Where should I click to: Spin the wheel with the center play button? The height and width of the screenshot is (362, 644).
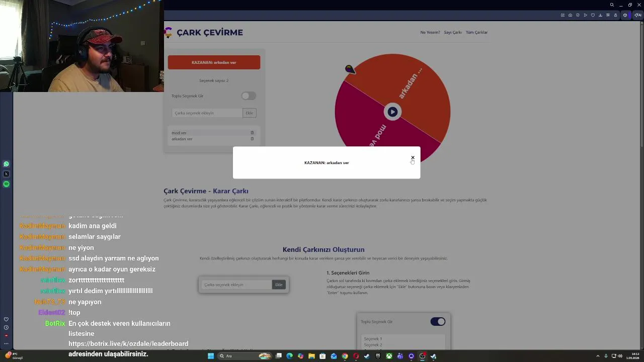tap(392, 112)
